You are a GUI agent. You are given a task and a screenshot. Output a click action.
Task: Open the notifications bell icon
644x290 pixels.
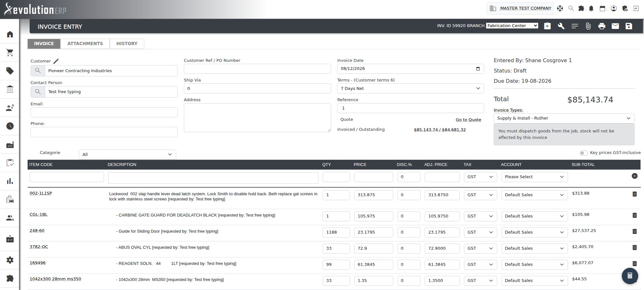point(591,8)
